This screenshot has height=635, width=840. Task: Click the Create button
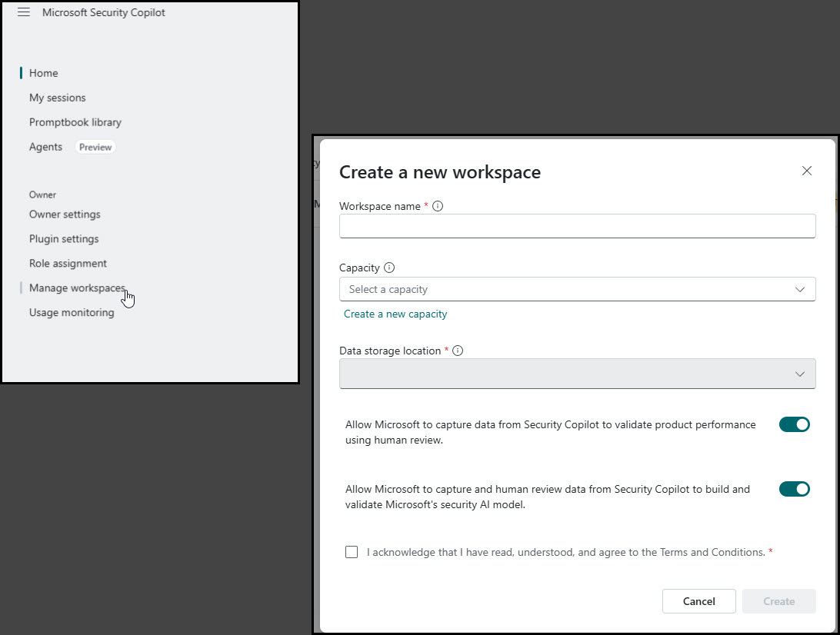779,601
